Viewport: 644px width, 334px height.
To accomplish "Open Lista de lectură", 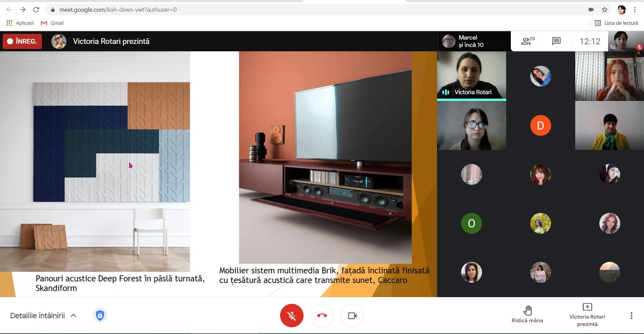I will click(616, 23).
